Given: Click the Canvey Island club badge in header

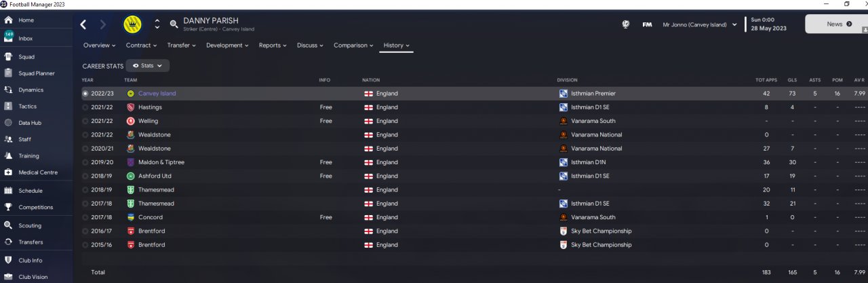Looking at the screenshot, I should tap(132, 24).
